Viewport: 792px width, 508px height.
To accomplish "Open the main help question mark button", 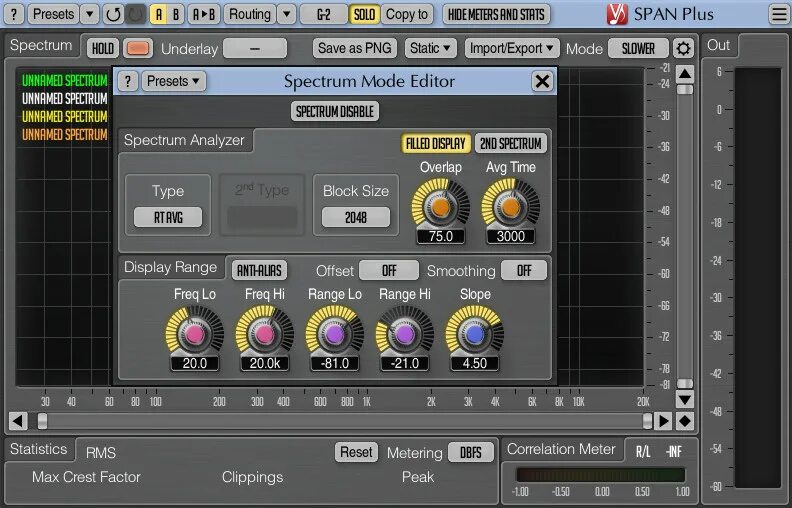I will (x=14, y=14).
